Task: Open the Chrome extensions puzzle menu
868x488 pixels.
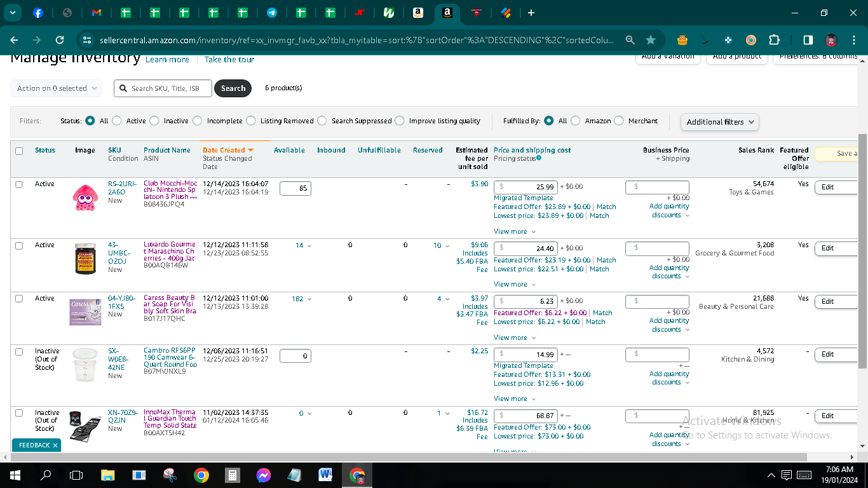Action: (x=774, y=40)
